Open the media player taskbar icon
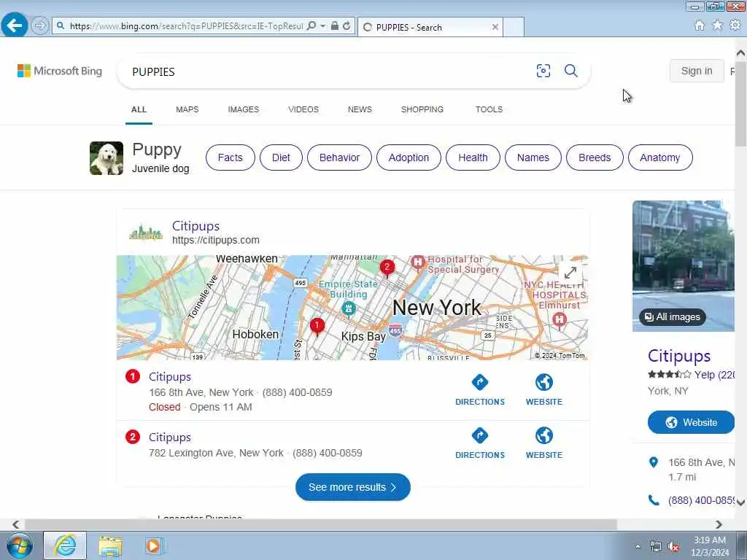The width and height of the screenshot is (747, 560). [x=153, y=546]
